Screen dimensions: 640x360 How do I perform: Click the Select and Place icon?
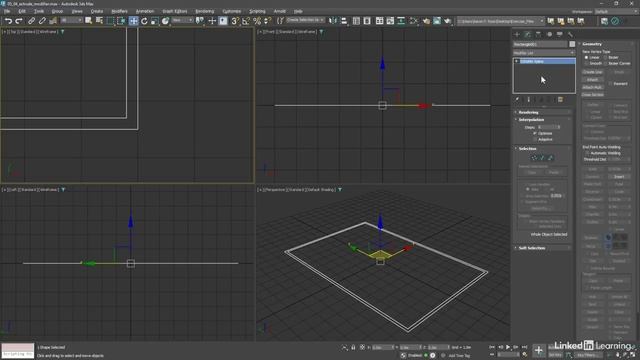tap(165, 21)
